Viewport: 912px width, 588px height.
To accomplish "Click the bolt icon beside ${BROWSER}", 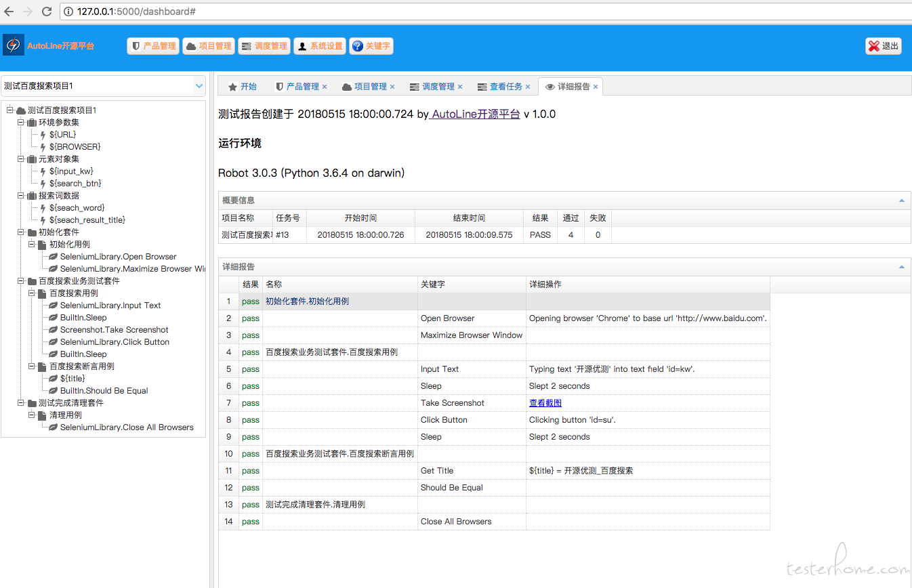I will tap(43, 147).
